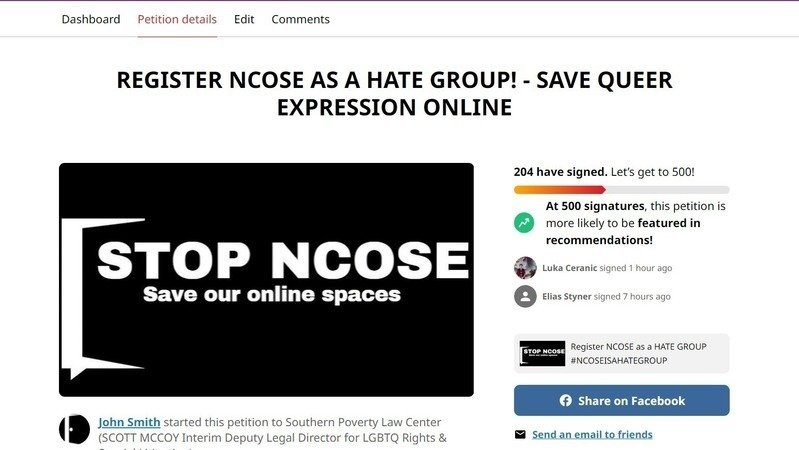Screen dimensions: 799x450
Task: Select the Petition details tab
Action: click(177, 19)
